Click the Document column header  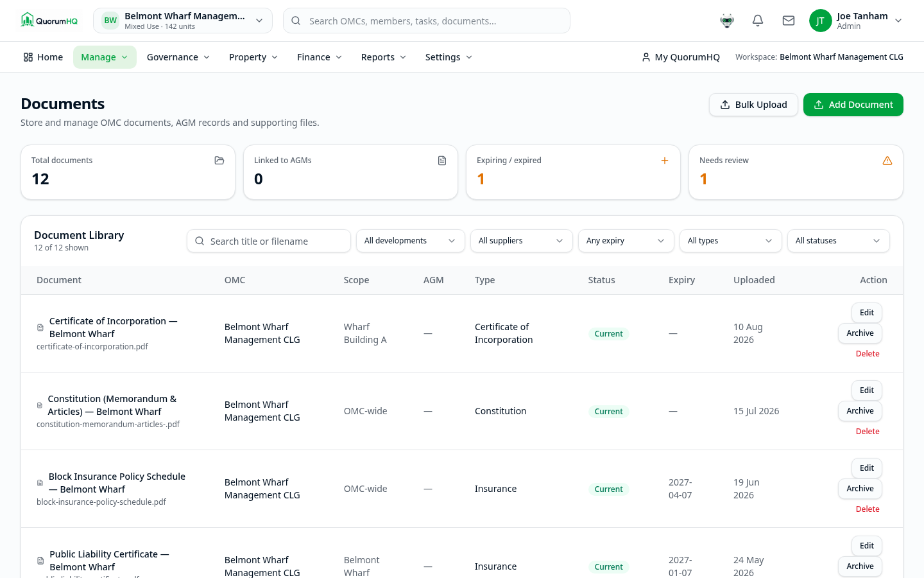click(59, 280)
